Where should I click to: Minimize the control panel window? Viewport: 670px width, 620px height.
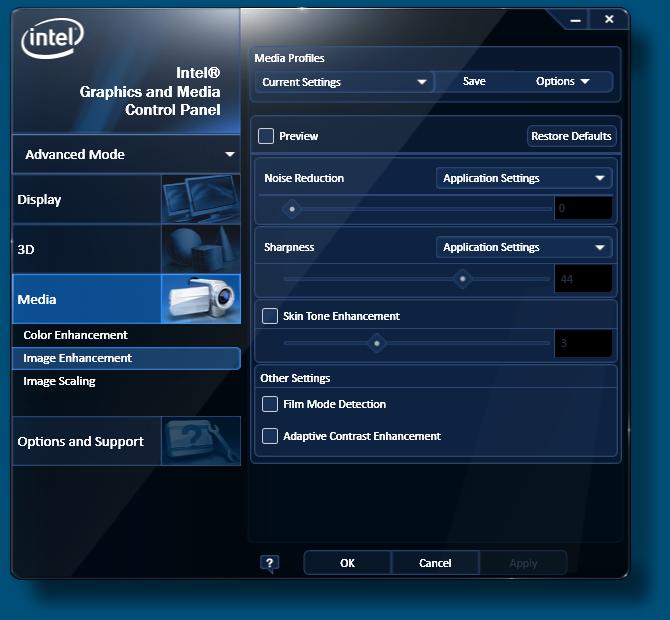point(575,20)
